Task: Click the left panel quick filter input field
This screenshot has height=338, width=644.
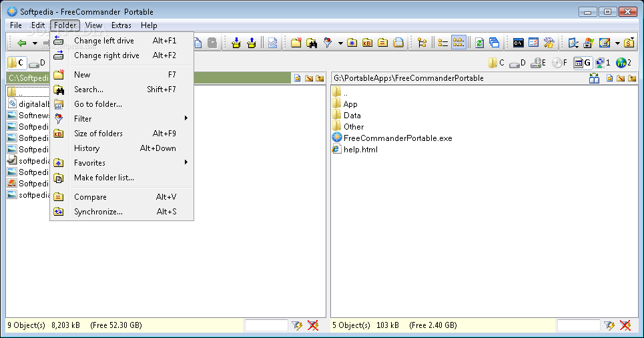Action: point(266,325)
